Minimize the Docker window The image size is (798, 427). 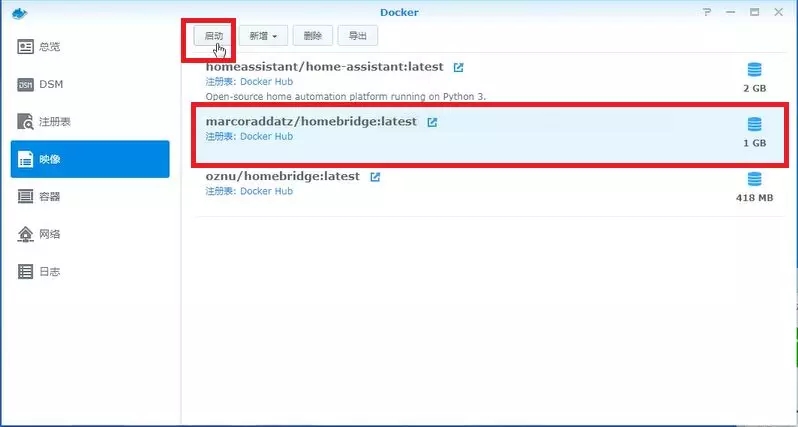[x=731, y=12]
